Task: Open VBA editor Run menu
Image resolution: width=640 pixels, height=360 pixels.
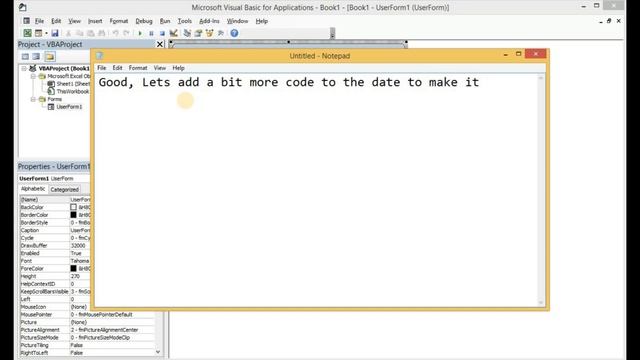Action: [x=165, y=21]
